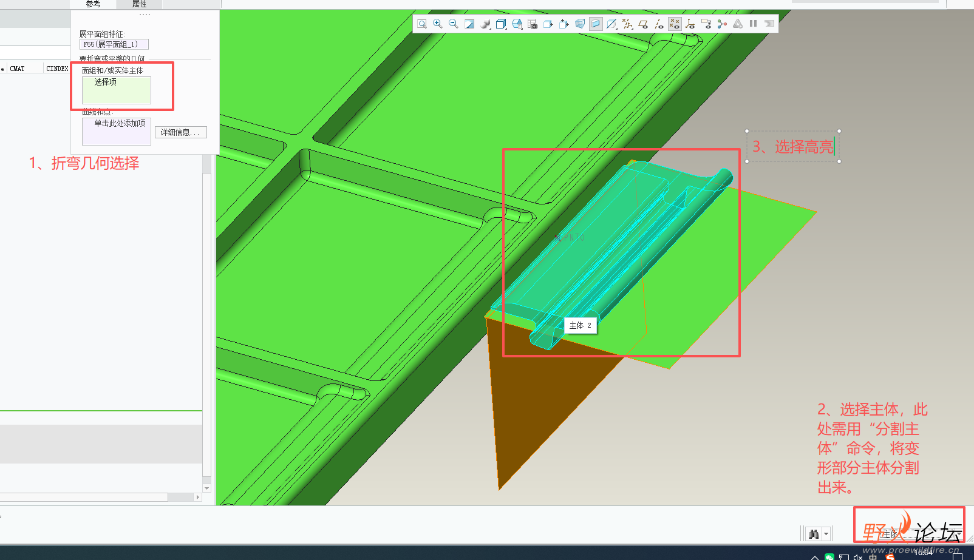
Task: Show hidden tray icons chevron
Action: [815, 557]
